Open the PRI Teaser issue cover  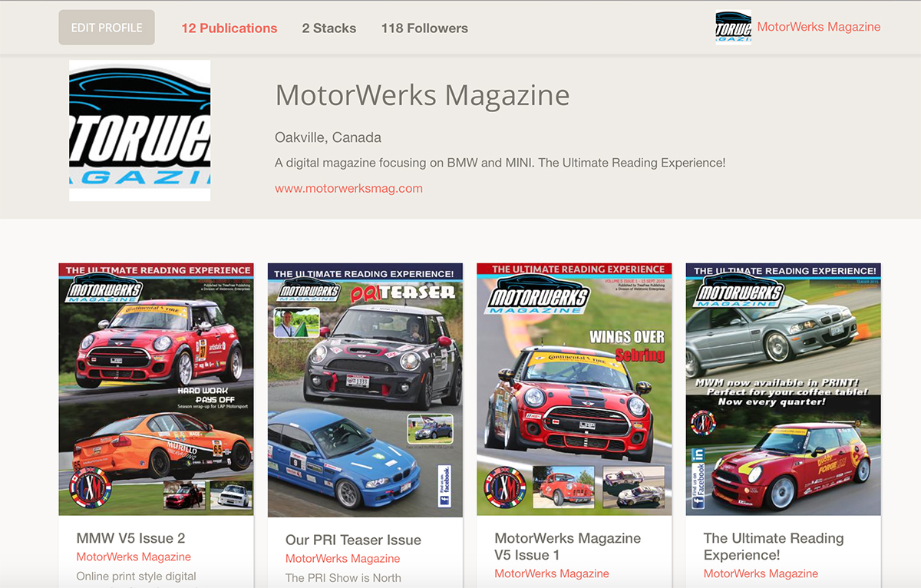[365, 390]
